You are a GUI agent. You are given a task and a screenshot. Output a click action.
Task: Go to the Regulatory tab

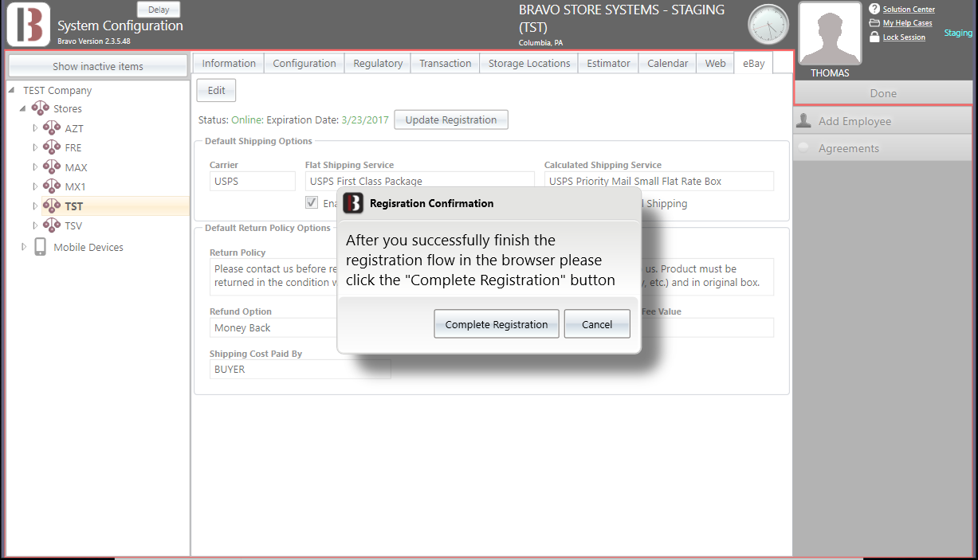(378, 63)
